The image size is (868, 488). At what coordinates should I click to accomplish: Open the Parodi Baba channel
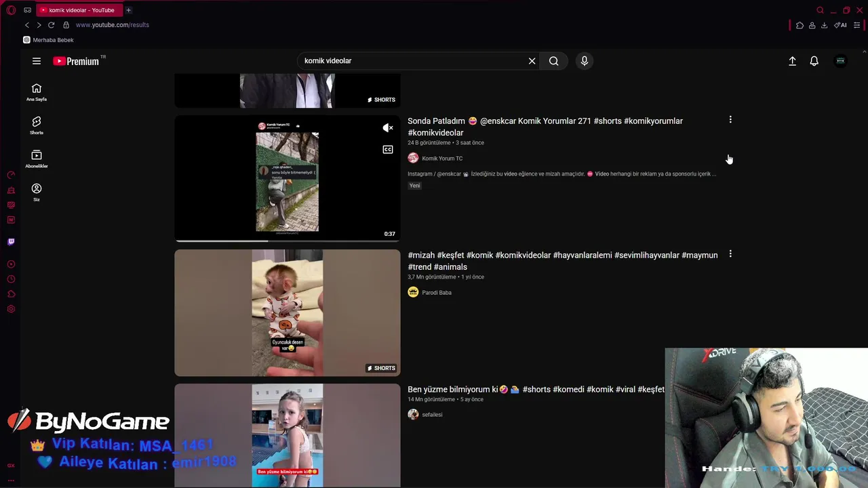click(x=437, y=293)
